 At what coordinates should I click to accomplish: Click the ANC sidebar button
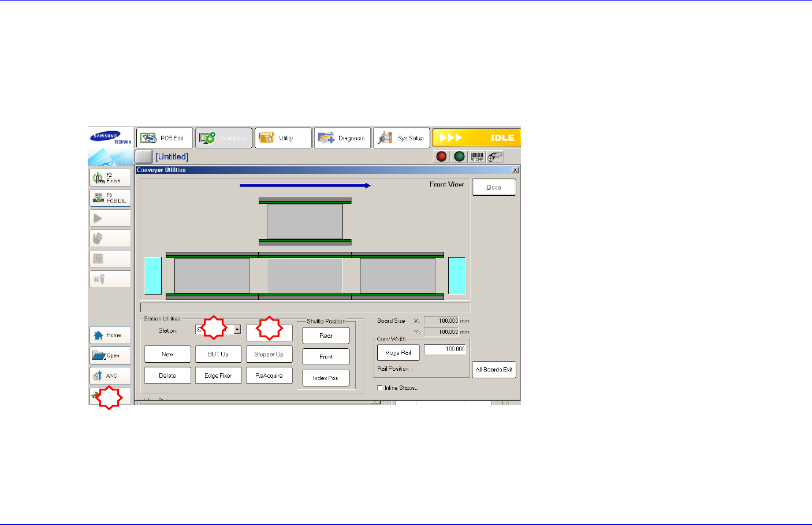[x=110, y=375]
